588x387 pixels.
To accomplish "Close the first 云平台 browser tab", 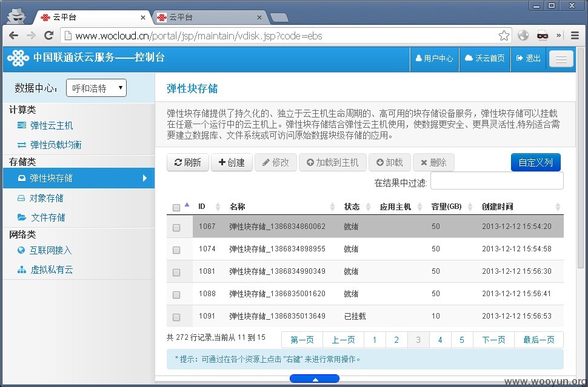I will pos(143,17).
